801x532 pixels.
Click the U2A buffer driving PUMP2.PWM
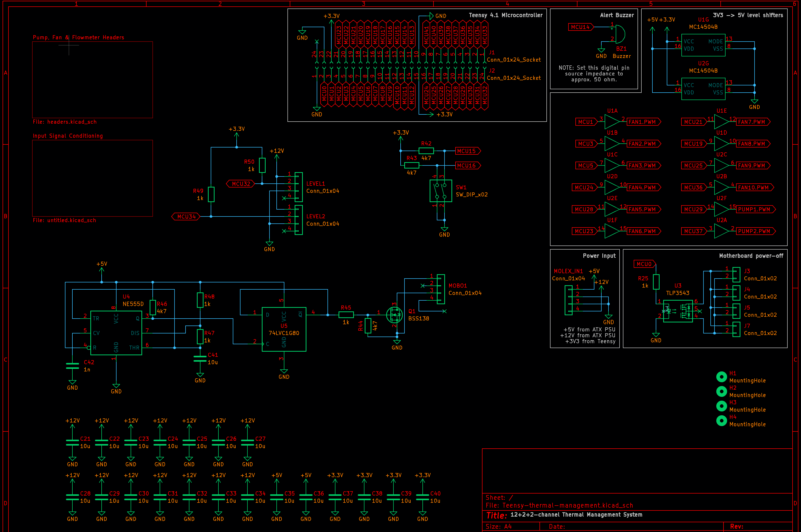tap(722, 231)
